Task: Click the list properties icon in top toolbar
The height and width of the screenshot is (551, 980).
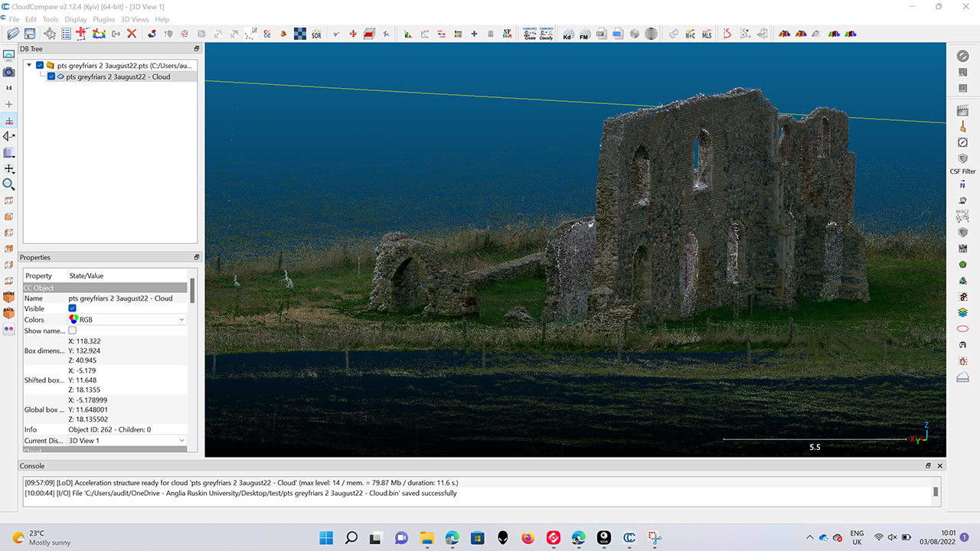Action: click(67, 34)
